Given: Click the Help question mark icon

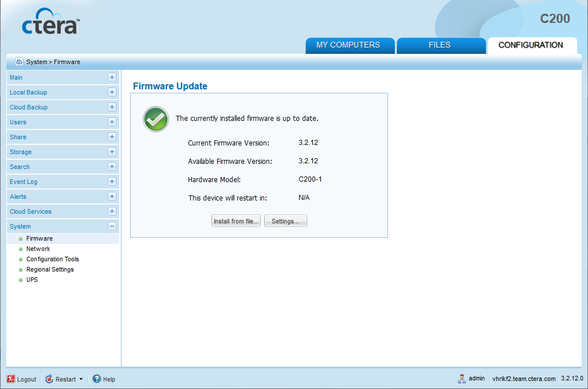Looking at the screenshot, I should 97,379.
